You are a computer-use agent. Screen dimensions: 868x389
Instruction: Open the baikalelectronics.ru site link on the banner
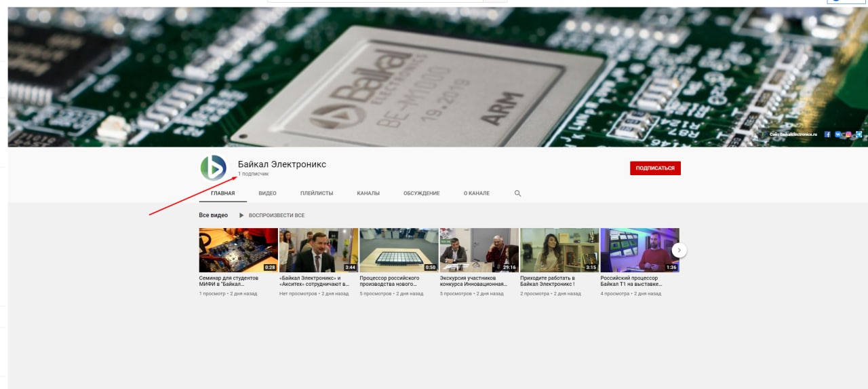point(793,134)
